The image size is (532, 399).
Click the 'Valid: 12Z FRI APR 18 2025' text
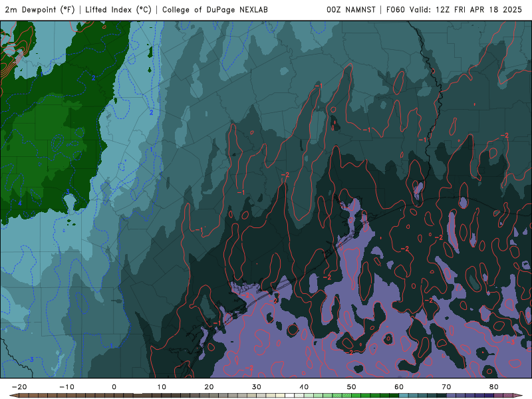click(x=465, y=10)
